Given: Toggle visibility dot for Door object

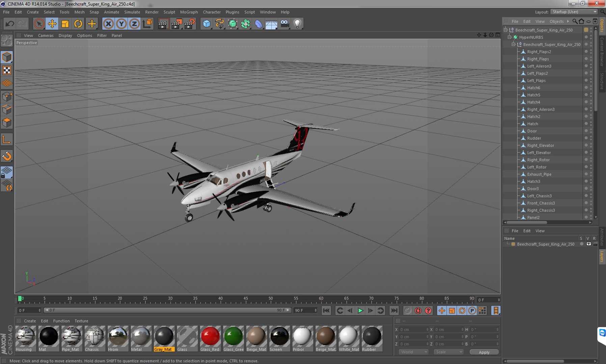Looking at the screenshot, I should coord(586,130).
